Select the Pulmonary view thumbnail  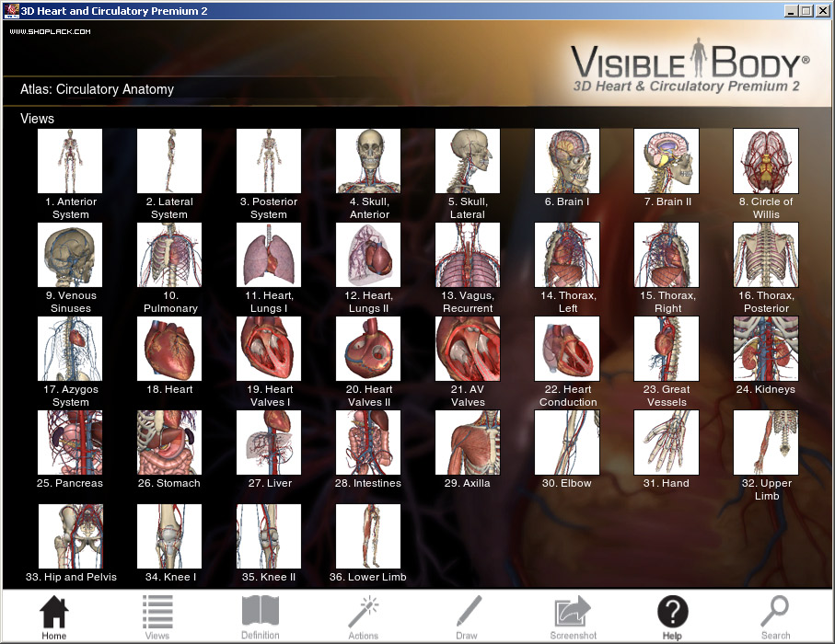pyautogui.click(x=169, y=255)
